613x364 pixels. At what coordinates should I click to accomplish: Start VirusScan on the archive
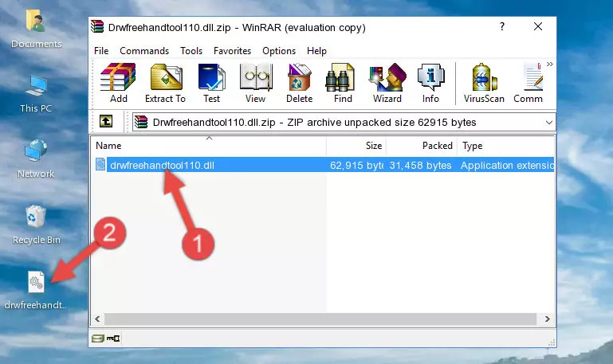(484, 83)
